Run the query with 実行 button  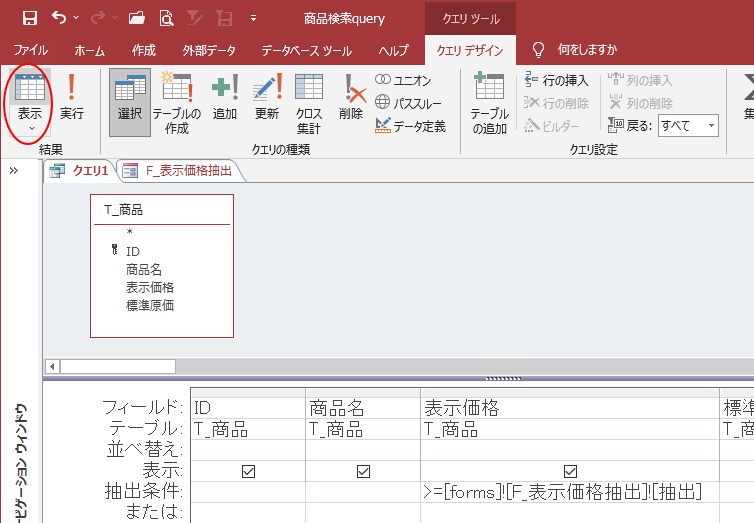[72, 97]
